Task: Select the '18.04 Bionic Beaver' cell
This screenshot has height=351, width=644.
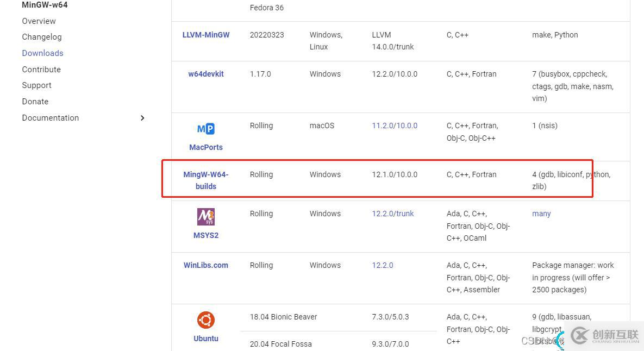Action: [x=283, y=317]
